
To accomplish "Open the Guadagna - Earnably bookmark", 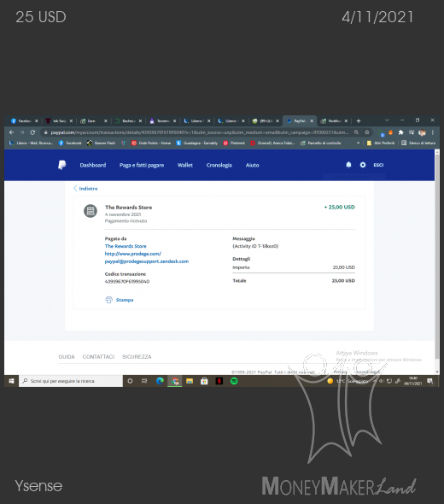I will (x=197, y=143).
